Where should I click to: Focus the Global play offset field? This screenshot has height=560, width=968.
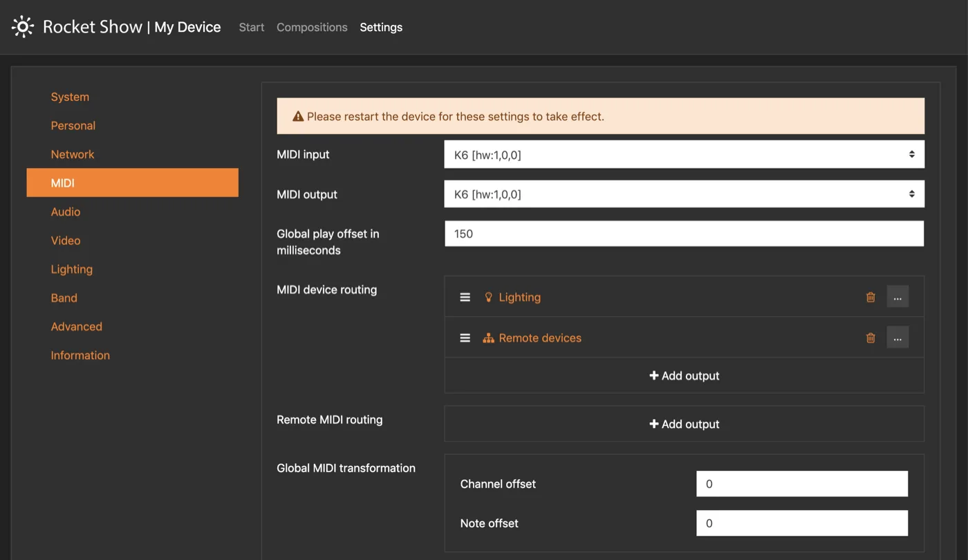(x=684, y=234)
